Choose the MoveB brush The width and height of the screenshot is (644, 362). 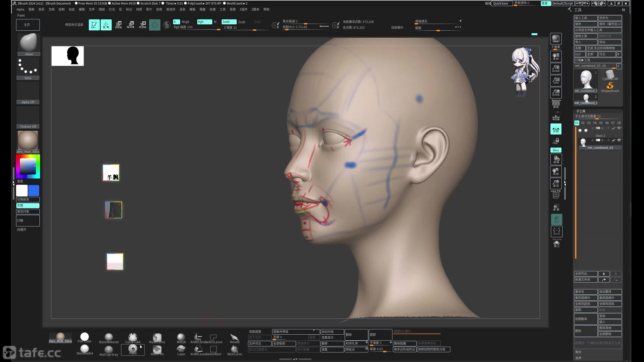pos(234,338)
